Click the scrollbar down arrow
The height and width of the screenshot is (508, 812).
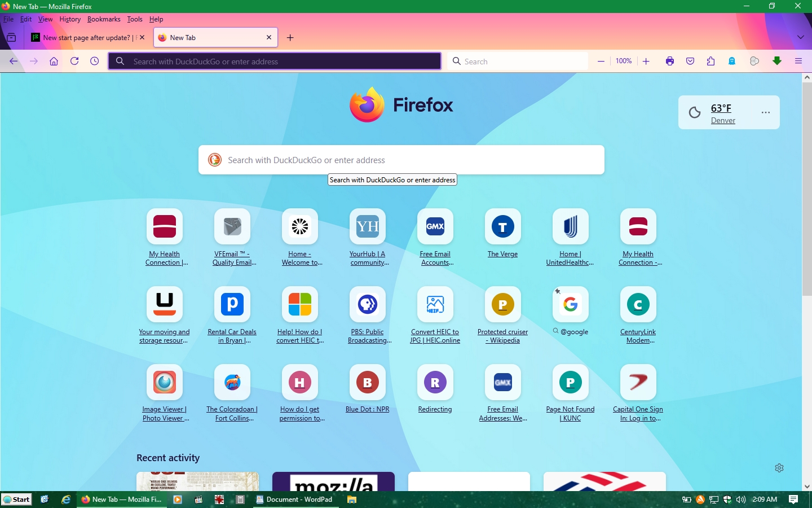[807, 486]
